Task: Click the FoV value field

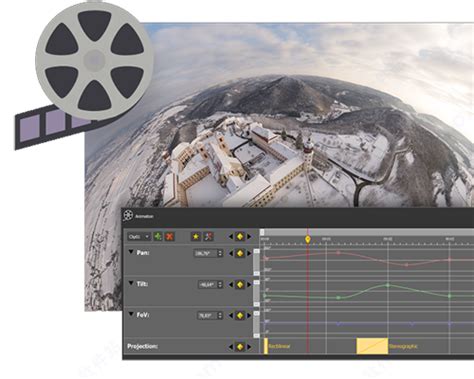Action: (207, 315)
